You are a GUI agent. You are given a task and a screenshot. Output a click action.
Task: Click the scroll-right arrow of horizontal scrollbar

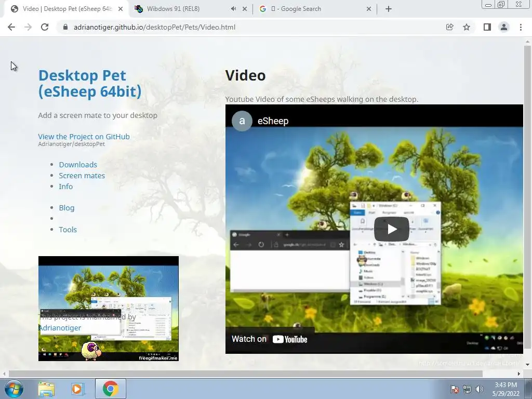pos(519,374)
